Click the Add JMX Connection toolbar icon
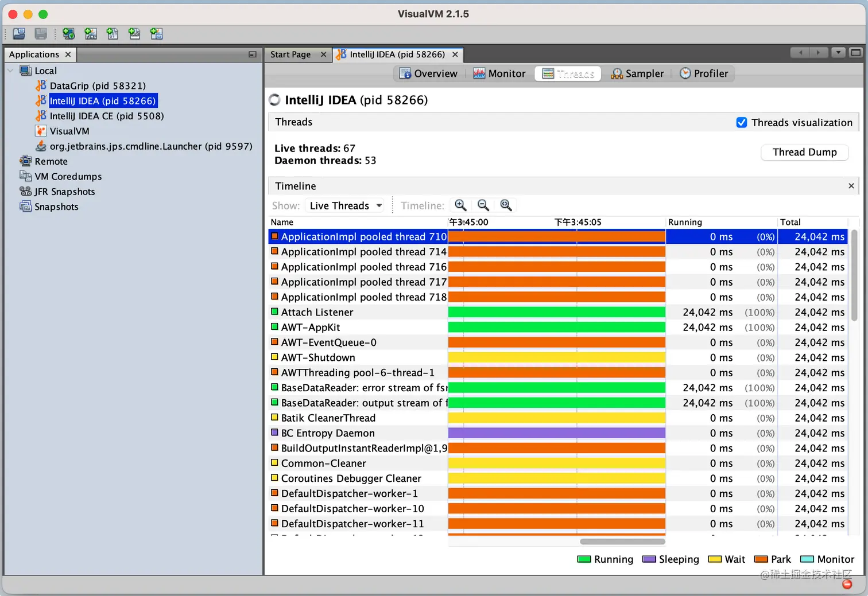The image size is (868, 596). tap(91, 34)
